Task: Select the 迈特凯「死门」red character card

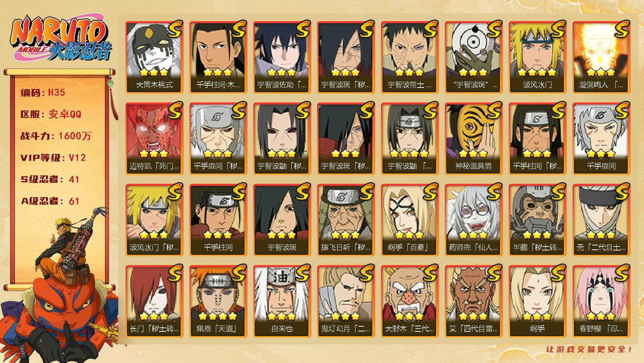Action: click(154, 139)
